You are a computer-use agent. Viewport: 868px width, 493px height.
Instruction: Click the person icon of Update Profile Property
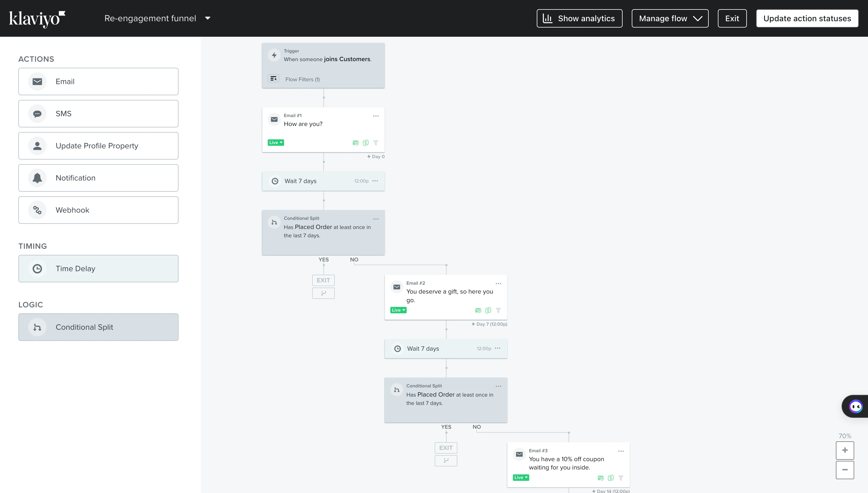click(37, 146)
